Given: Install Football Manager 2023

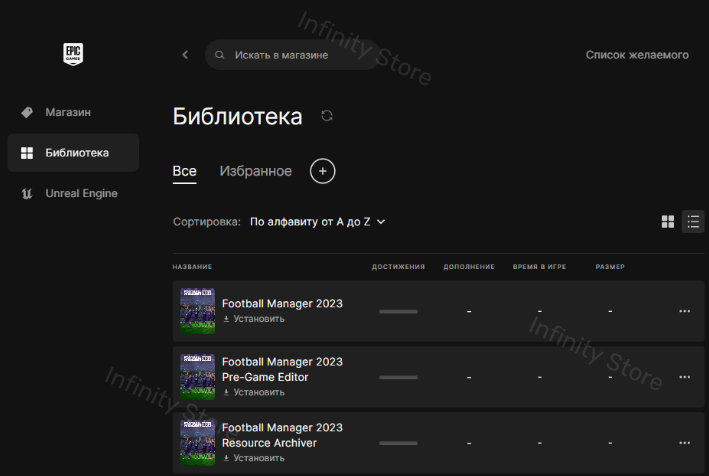Looking at the screenshot, I should [x=254, y=319].
